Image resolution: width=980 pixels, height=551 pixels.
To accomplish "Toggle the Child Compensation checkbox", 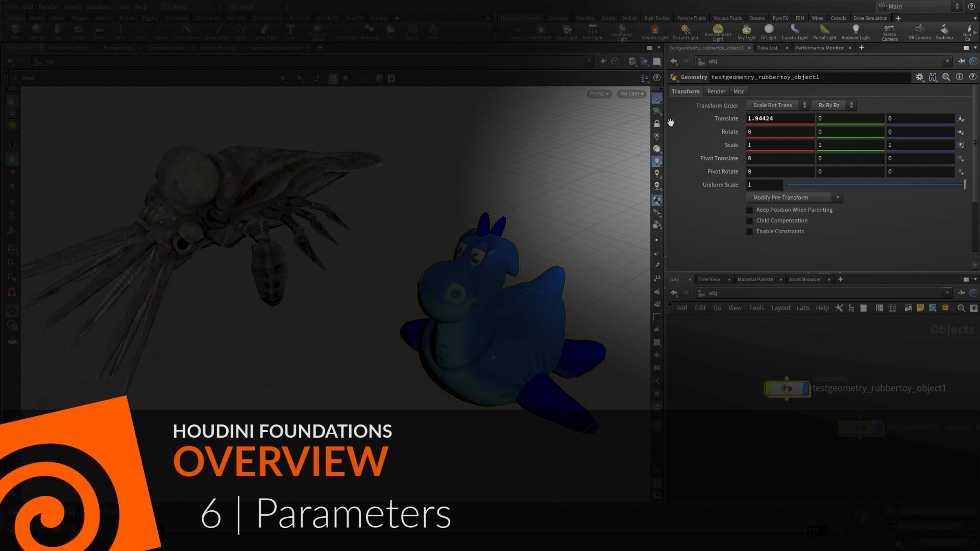I will click(x=749, y=221).
